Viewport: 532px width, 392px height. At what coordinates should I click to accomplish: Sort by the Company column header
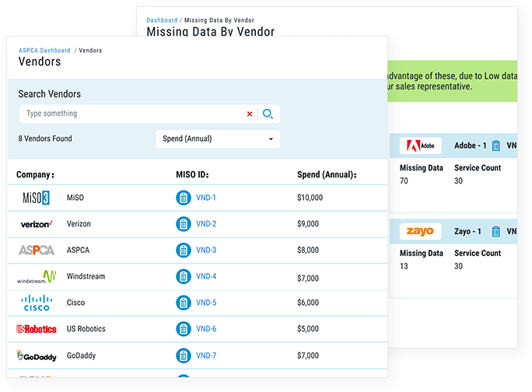pyautogui.click(x=35, y=175)
